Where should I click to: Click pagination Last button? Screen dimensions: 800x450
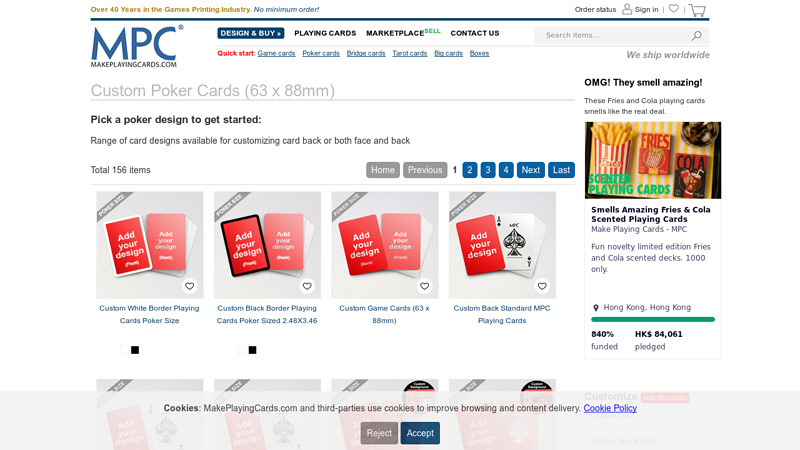(x=561, y=170)
